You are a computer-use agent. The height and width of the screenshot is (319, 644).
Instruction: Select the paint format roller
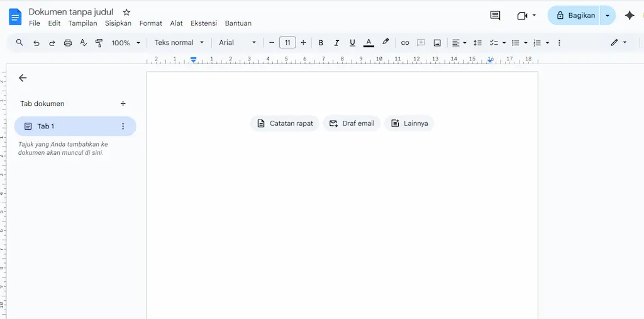(99, 43)
